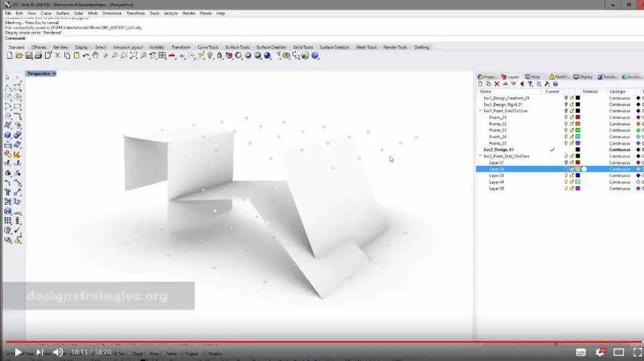Toggle lock of Exc1_Design_Rigid_01 layer
644x361 pixels.
572,104
